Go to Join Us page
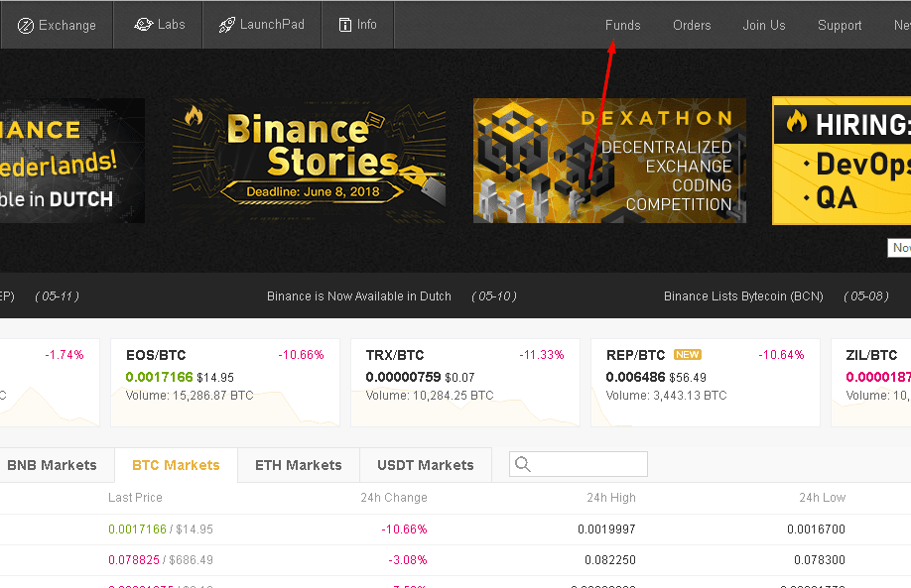Screen dimensions: 911x588 click(x=764, y=26)
